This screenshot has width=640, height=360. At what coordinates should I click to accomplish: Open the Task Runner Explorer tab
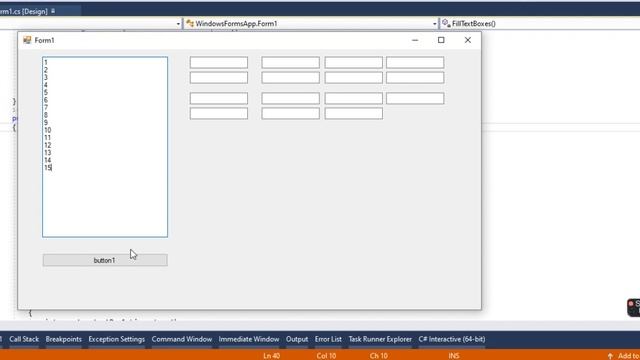(380, 339)
